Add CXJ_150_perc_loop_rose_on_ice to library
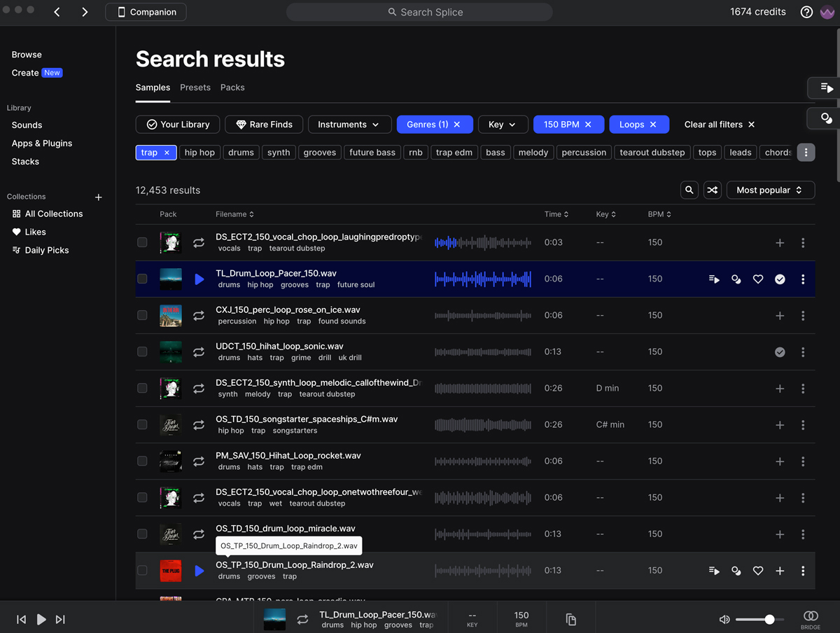 (x=780, y=315)
